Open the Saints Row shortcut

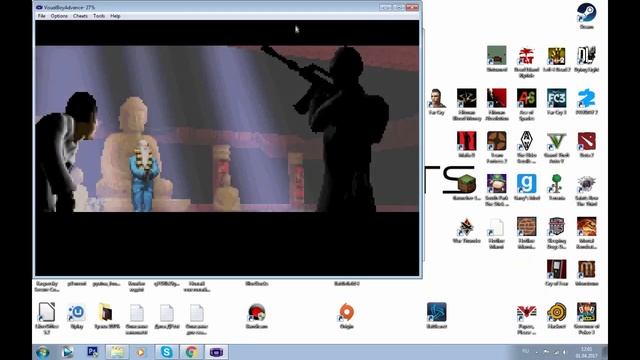[x=587, y=190]
